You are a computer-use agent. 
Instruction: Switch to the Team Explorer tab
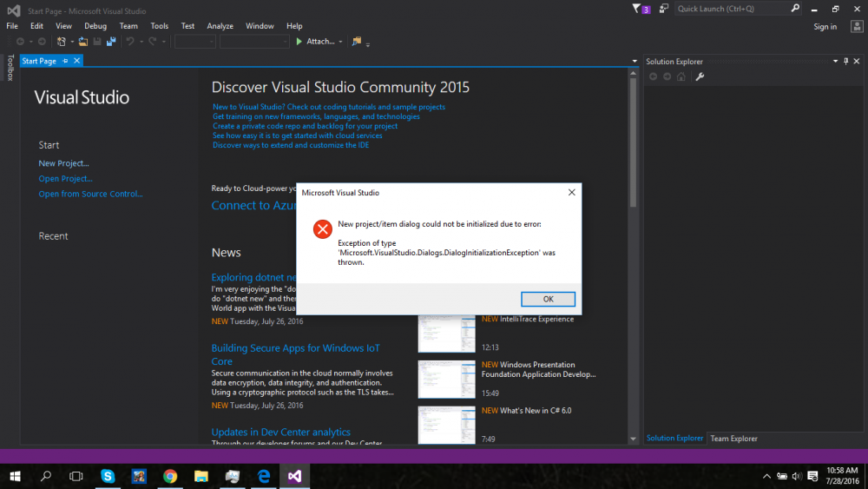733,439
